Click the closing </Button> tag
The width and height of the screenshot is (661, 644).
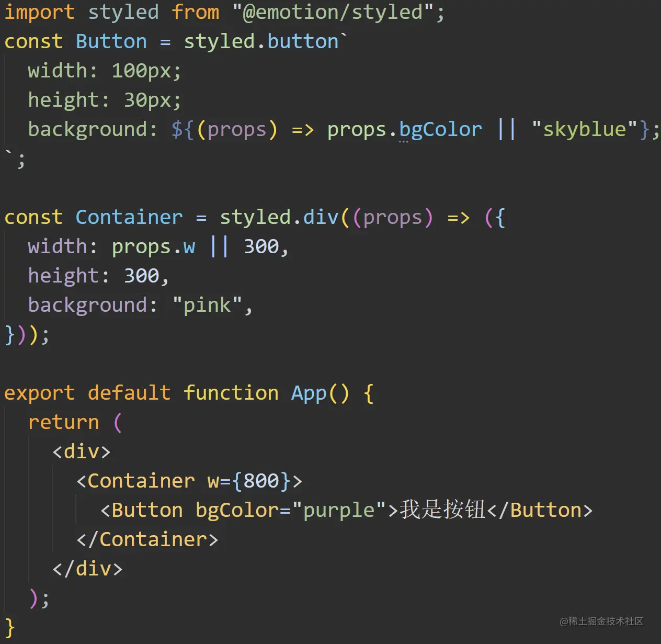(x=540, y=510)
